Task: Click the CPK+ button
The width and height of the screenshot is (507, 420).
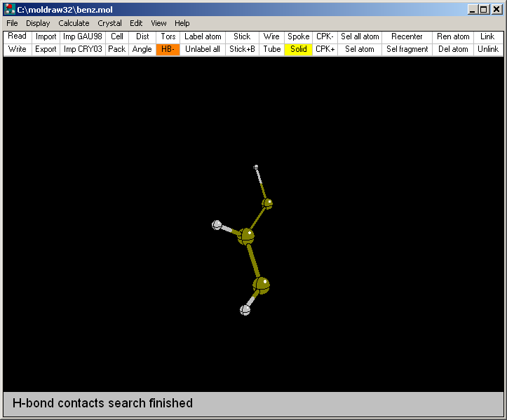Action: click(325, 49)
